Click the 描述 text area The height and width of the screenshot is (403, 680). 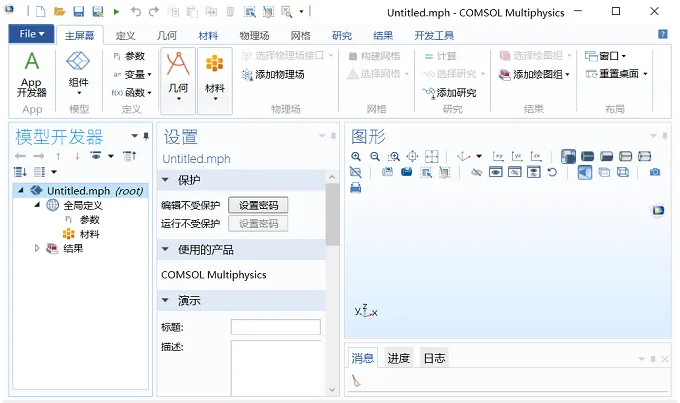tap(276, 368)
